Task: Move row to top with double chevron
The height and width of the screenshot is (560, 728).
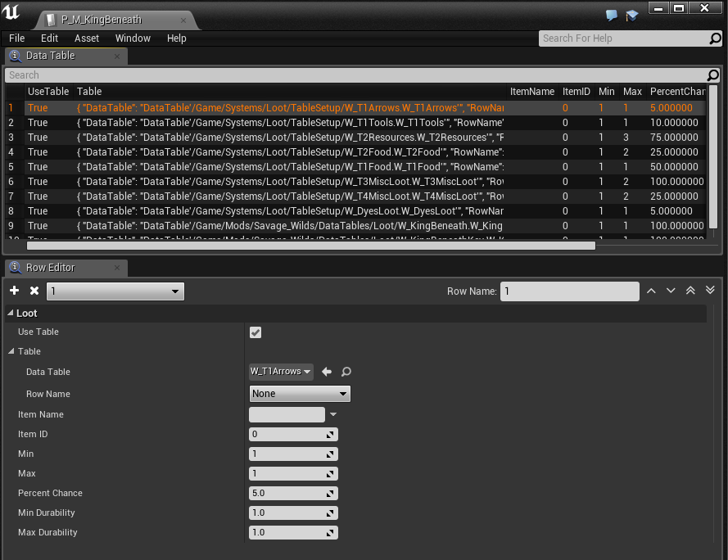Action: point(690,291)
